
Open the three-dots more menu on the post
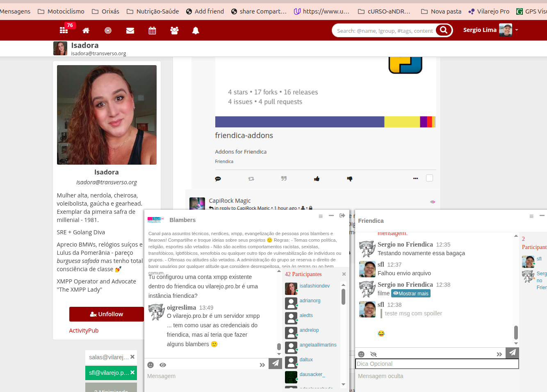(x=415, y=179)
